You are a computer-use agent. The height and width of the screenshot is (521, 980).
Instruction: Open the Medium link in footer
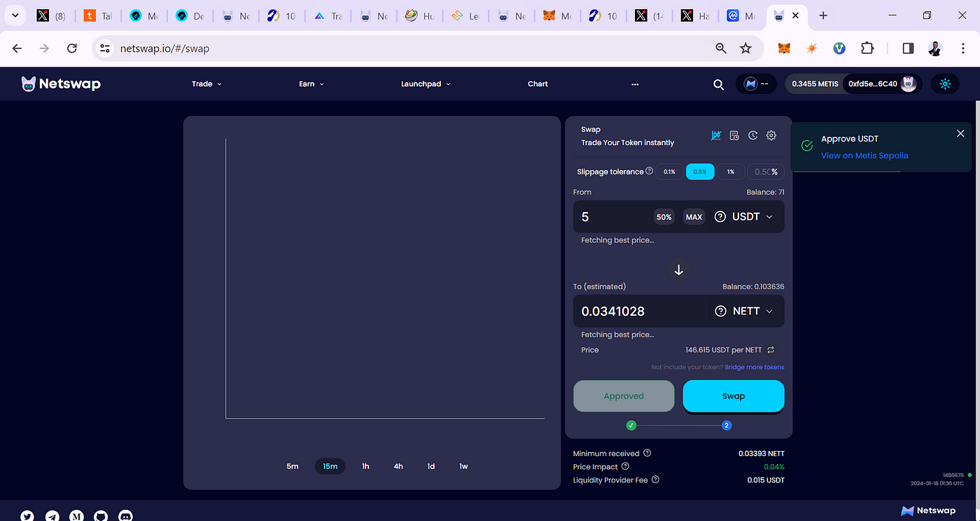[77, 516]
